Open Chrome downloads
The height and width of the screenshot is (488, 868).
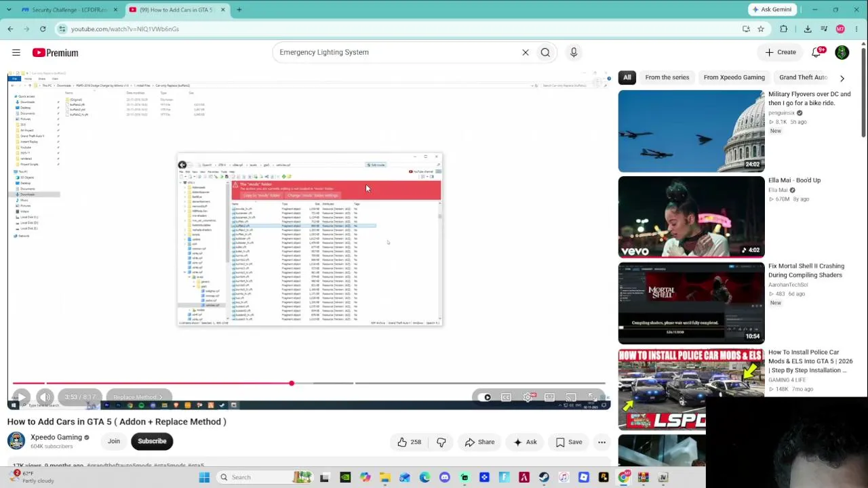coord(808,29)
